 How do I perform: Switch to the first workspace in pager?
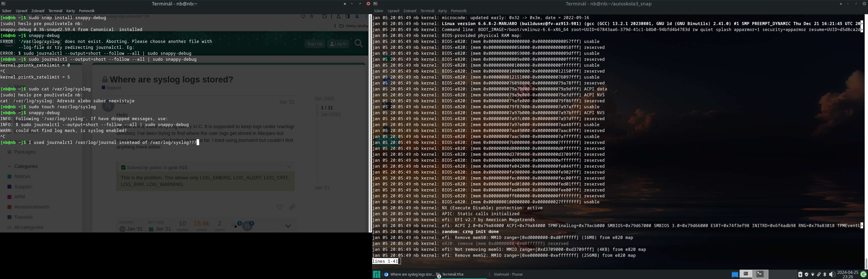point(746,274)
